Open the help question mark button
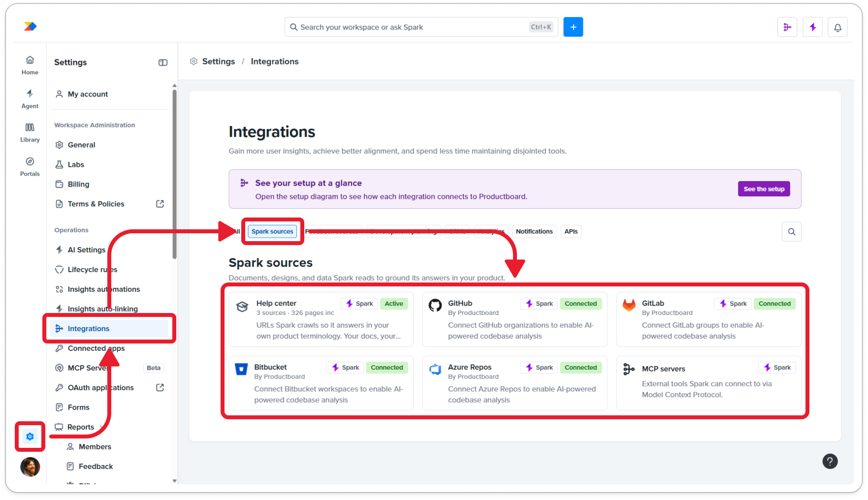The image size is (868, 500). [x=830, y=461]
